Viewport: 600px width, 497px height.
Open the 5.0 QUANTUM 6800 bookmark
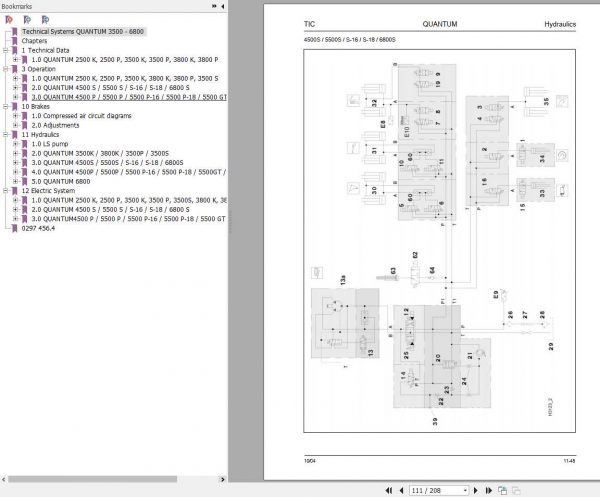pyautogui.click(x=61, y=181)
